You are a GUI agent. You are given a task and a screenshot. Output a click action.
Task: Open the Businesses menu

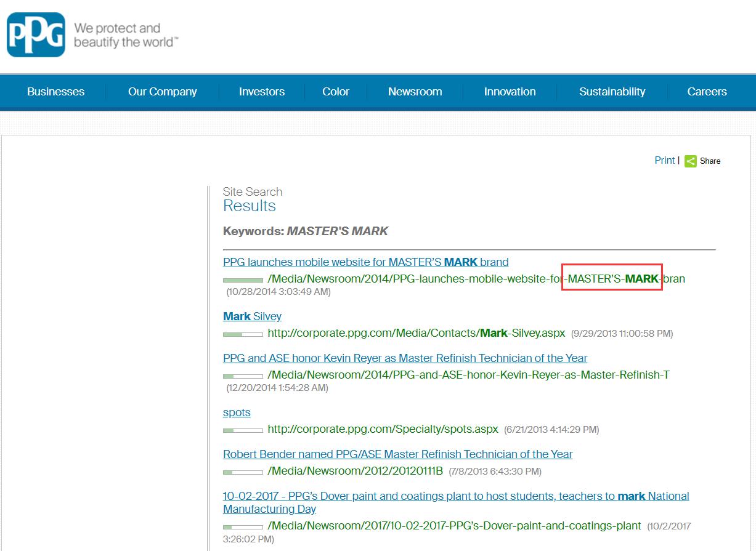[56, 92]
